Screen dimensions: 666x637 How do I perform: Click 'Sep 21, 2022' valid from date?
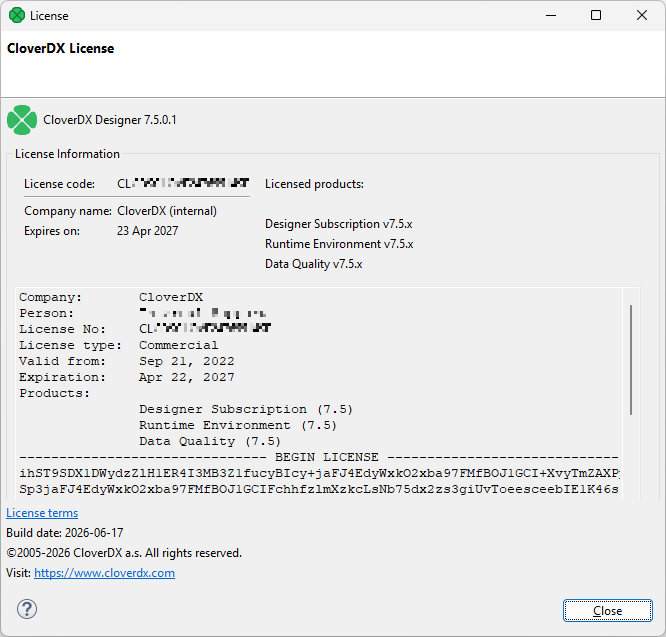pos(186,361)
